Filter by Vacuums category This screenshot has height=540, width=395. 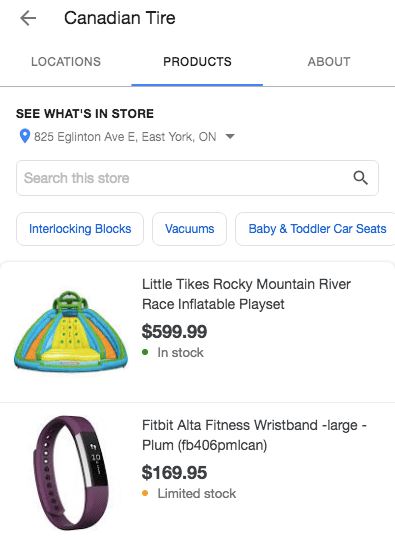pyautogui.click(x=189, y=229)
